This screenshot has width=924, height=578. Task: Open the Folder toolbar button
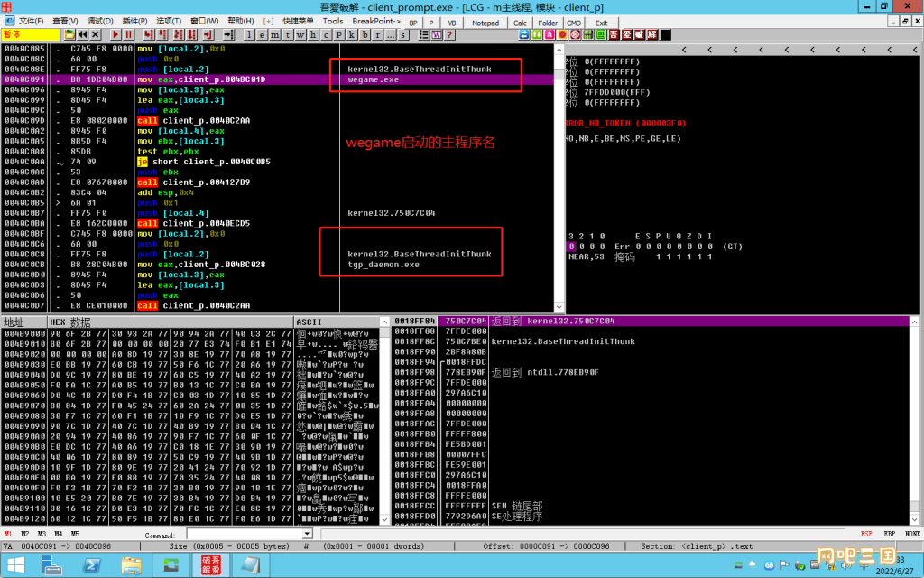coord(548,23)
